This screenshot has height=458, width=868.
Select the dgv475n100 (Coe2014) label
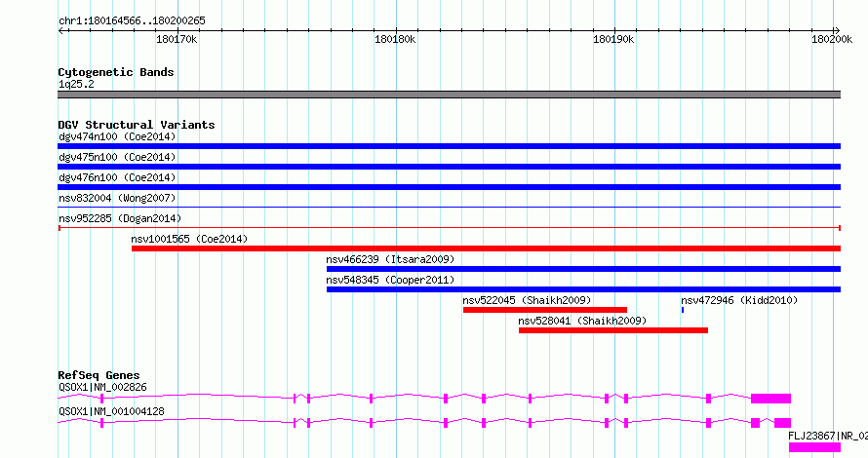tap(117, 157)
